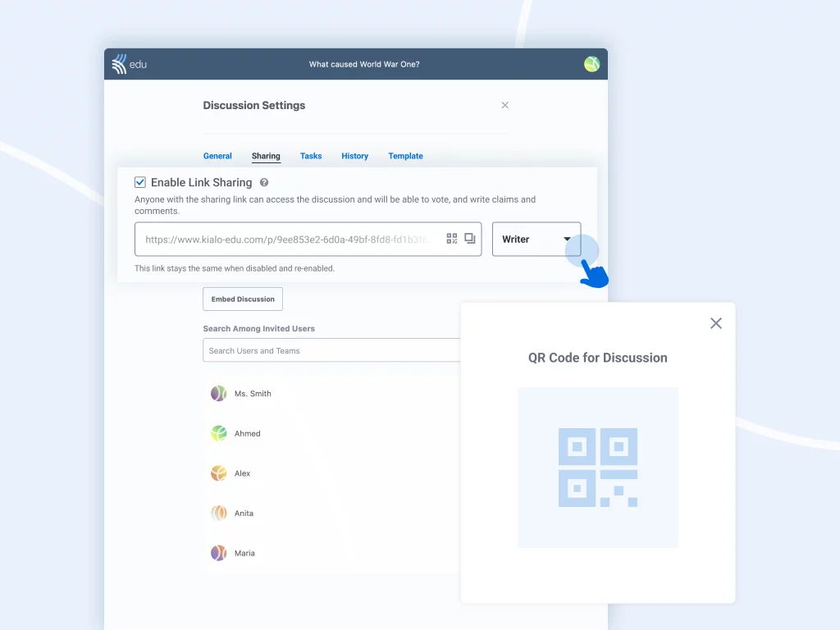
Task: Open the user profile avatar in header
Action: coord(591,64)
